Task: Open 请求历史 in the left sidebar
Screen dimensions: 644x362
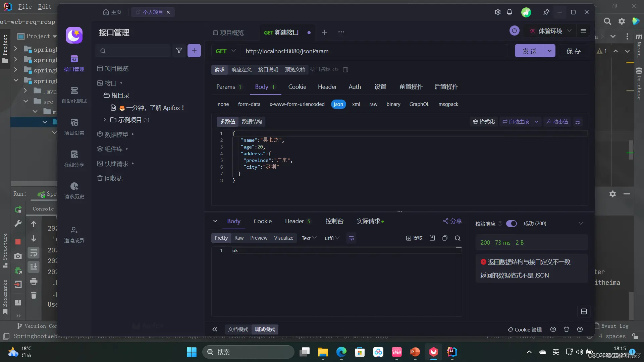Action: pos(74,190)
